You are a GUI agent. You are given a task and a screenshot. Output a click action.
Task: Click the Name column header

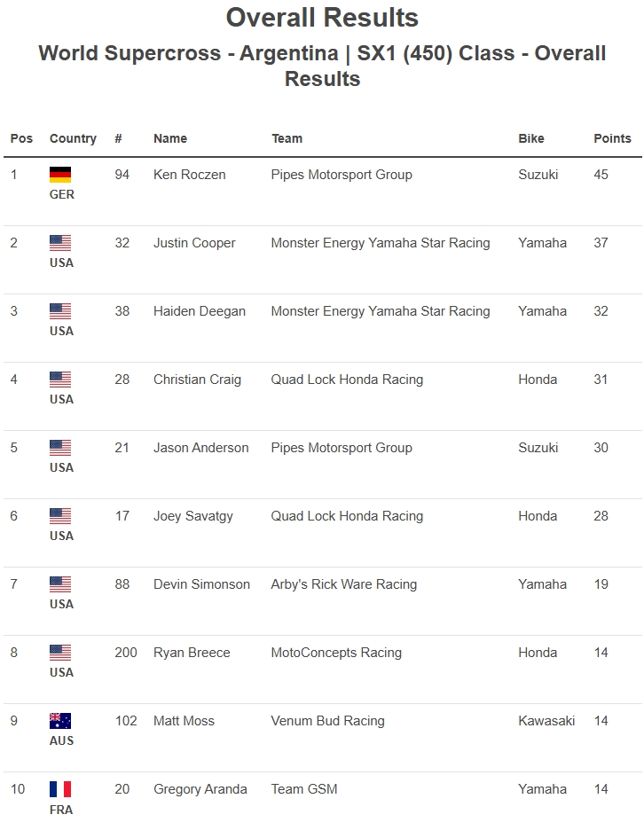pos(170,138)
